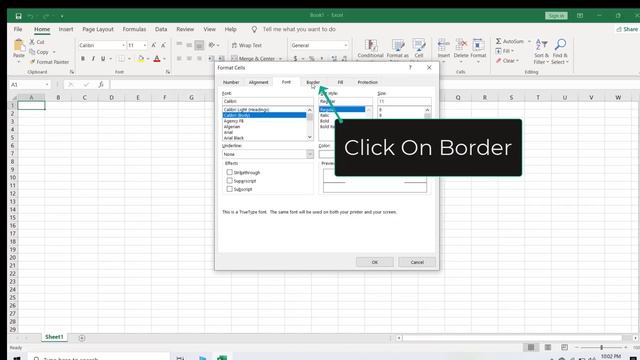Viewport: 640px width, 360px height.
Task: Click the Windows taskbar search box
Action: click(99, 358)
